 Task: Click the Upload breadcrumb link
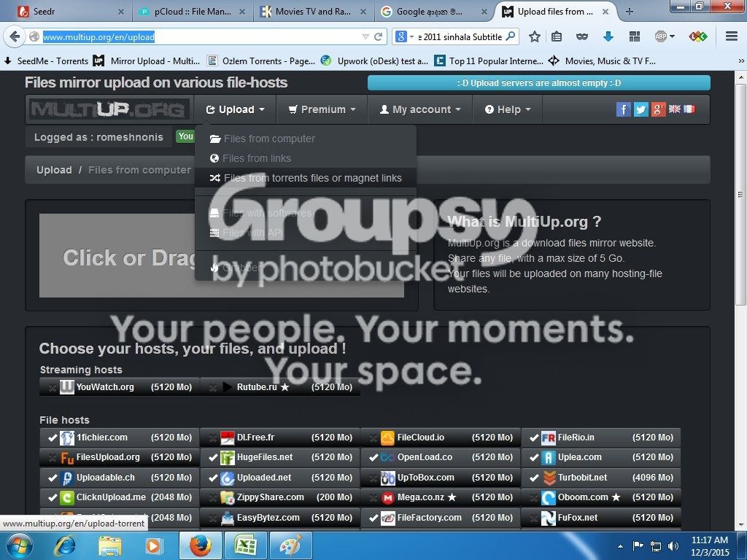[x=54, y=170]
